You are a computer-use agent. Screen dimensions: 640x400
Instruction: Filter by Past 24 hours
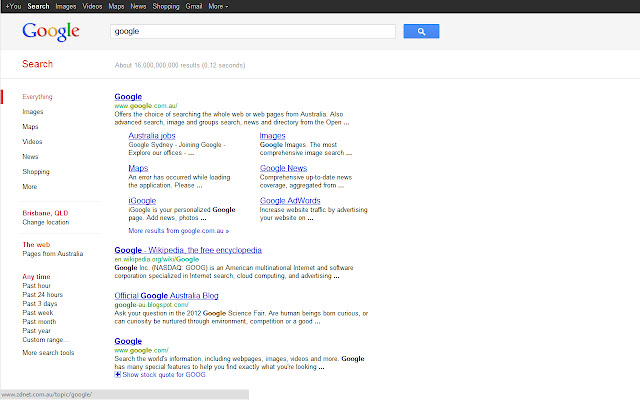[x=42, y=295]
